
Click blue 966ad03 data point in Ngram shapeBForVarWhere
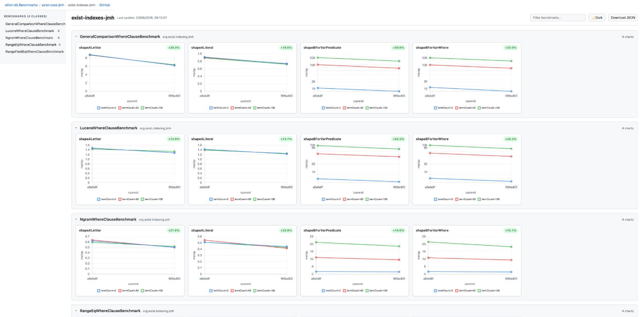(x=511, y=272)
